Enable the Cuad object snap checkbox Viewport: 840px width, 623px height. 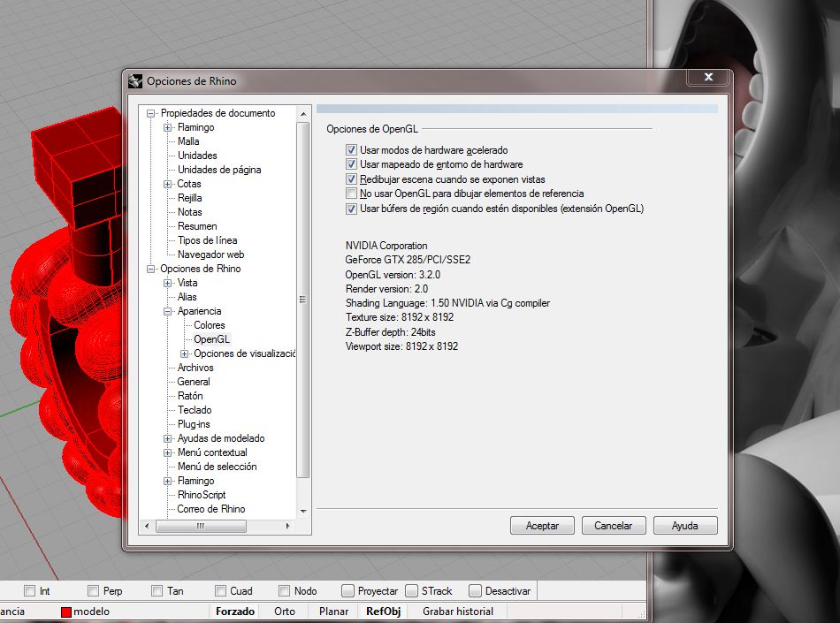tap(220, 591)
